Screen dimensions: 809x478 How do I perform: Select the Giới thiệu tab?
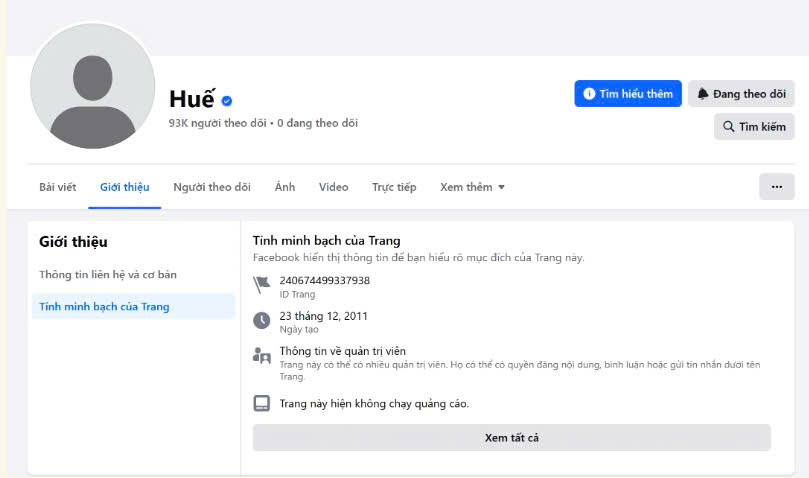(125, 187)
